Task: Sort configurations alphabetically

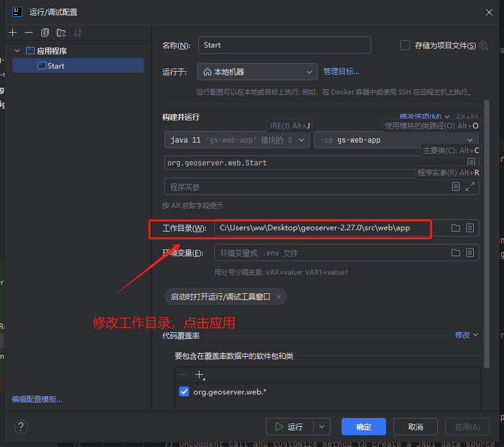Action: tap(77, 32)
